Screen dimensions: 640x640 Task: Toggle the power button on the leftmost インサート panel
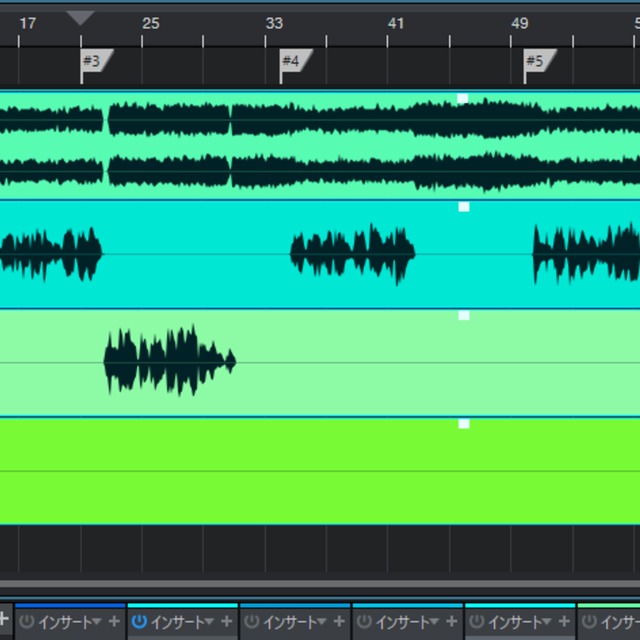point(27,622)
